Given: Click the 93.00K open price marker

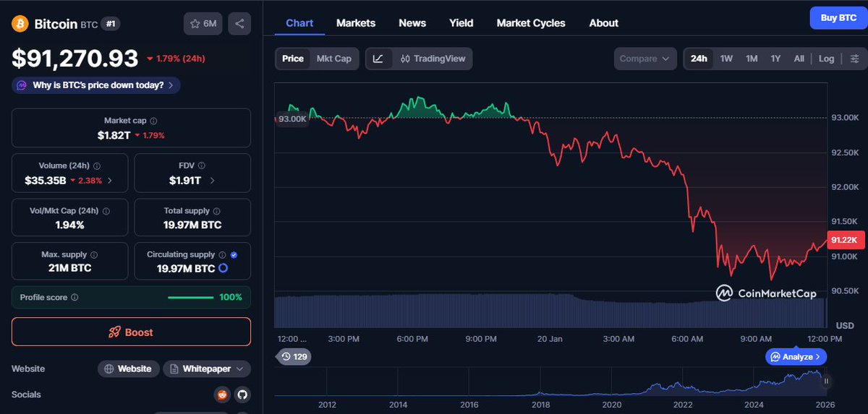Looking at the screenshot, I should 292,118.
